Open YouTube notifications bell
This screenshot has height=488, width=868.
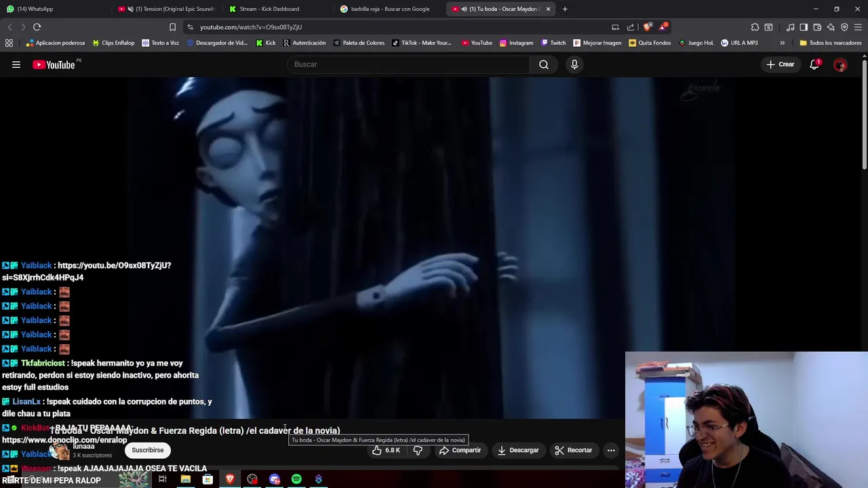[814, 64]
